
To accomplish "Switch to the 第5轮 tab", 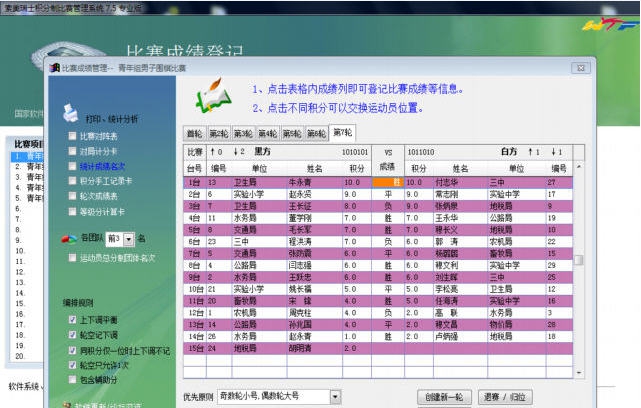I will pyautogui.click(x=292, y=134).
